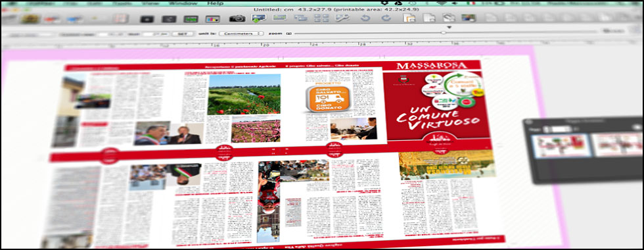The height and width of the screenshot is (250, 644).
Task: Click the small zoom reset icon beside zoom label
Action: (x=288, y=34)
